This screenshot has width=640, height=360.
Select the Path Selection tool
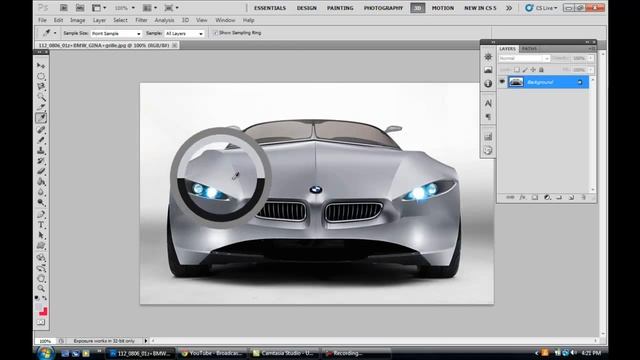click(41, 236)
